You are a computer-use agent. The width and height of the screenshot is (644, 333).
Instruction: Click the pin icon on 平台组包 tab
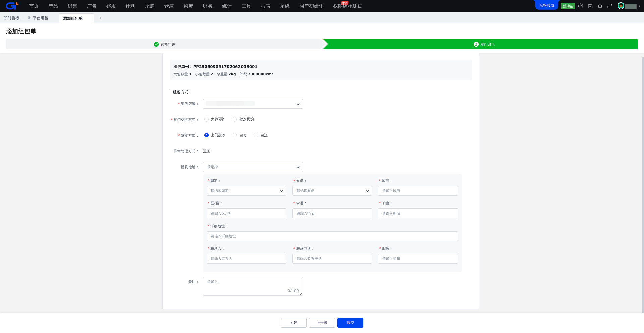click(29, 18)
